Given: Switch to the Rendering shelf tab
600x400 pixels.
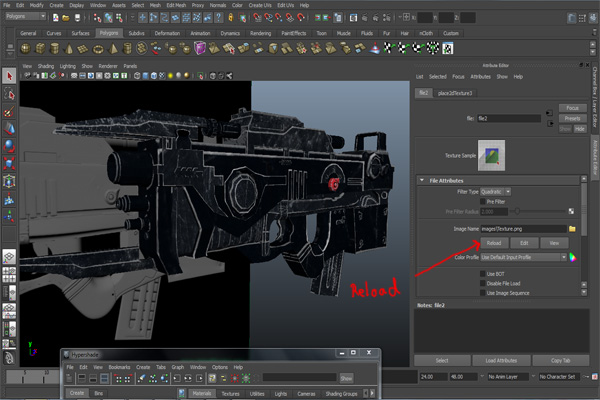Looking at the screenshot, I should (x=260, y=33).
